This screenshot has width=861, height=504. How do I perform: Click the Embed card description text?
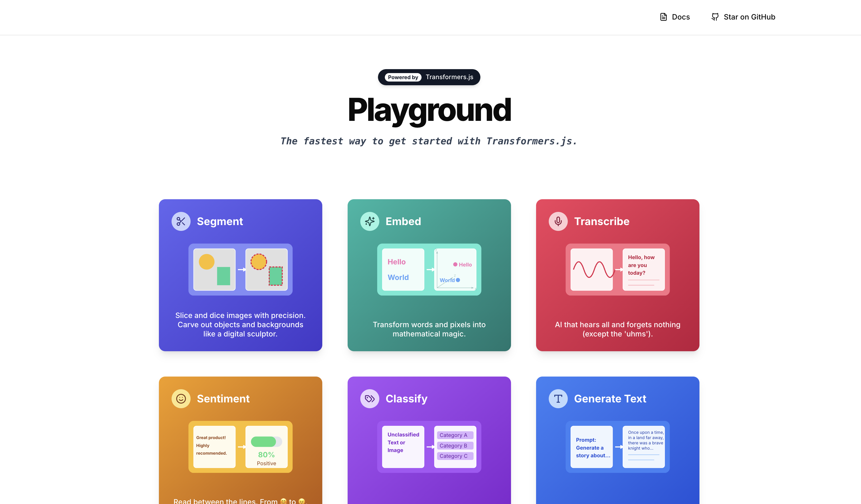point(429,329)
